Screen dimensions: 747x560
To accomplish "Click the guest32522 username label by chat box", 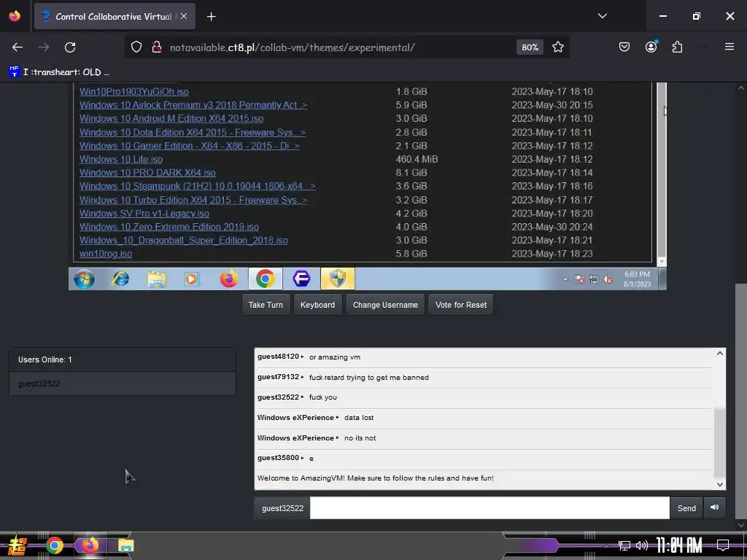I will tap(282, 508).
